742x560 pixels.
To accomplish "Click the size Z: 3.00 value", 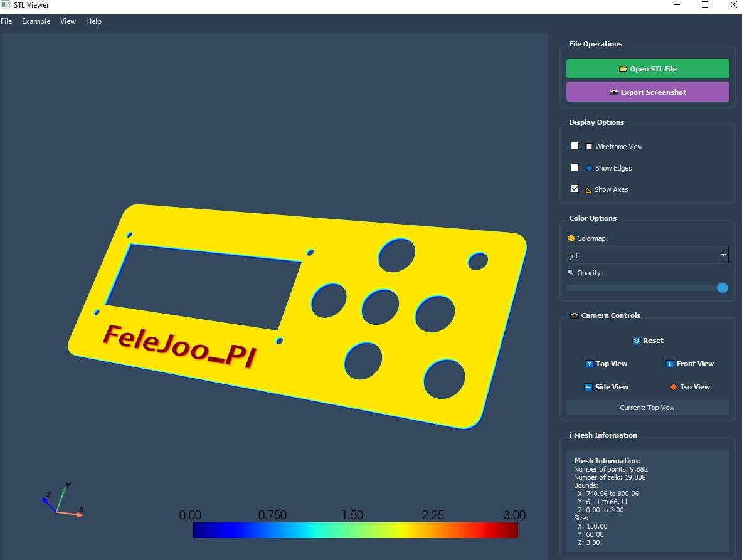I will click(589, 542).
